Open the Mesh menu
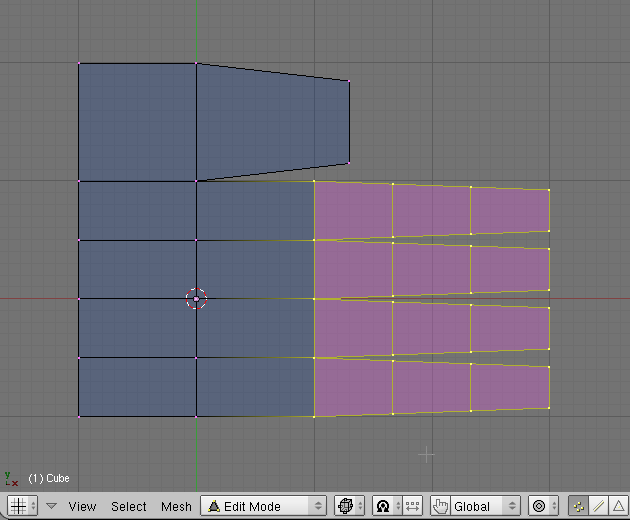The image size is (630, 520). [176, 506]
